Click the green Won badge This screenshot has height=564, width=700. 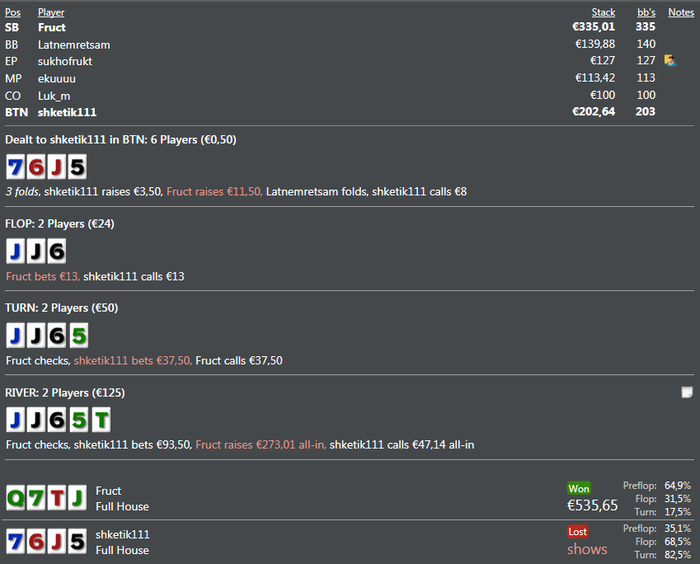(x=579, y=489)
